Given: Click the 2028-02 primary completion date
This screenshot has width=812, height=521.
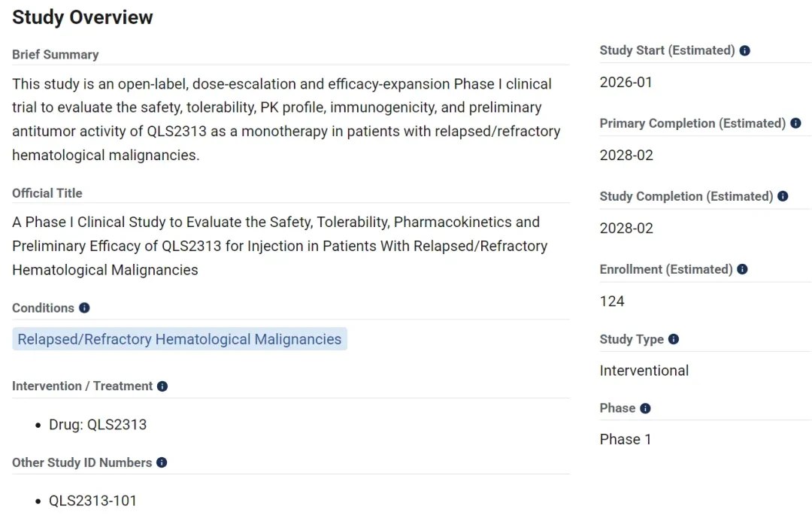Looking at the screenshot, I should 626,156.
